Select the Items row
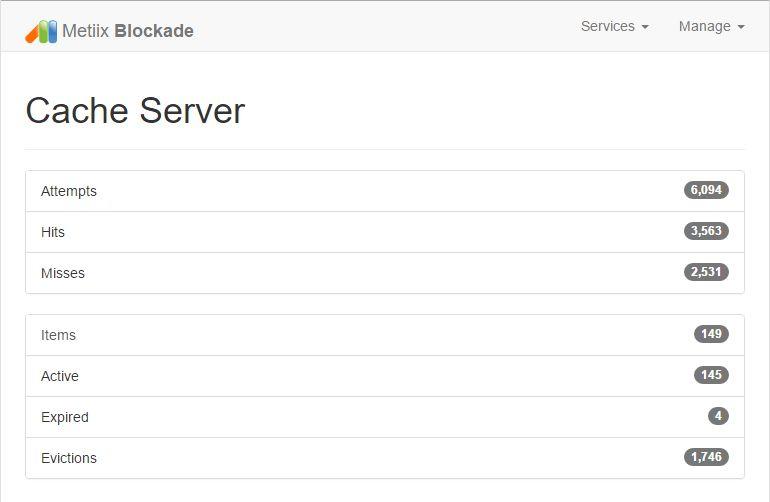The width and height of the screenshot is (770, 502). point(385,335)
